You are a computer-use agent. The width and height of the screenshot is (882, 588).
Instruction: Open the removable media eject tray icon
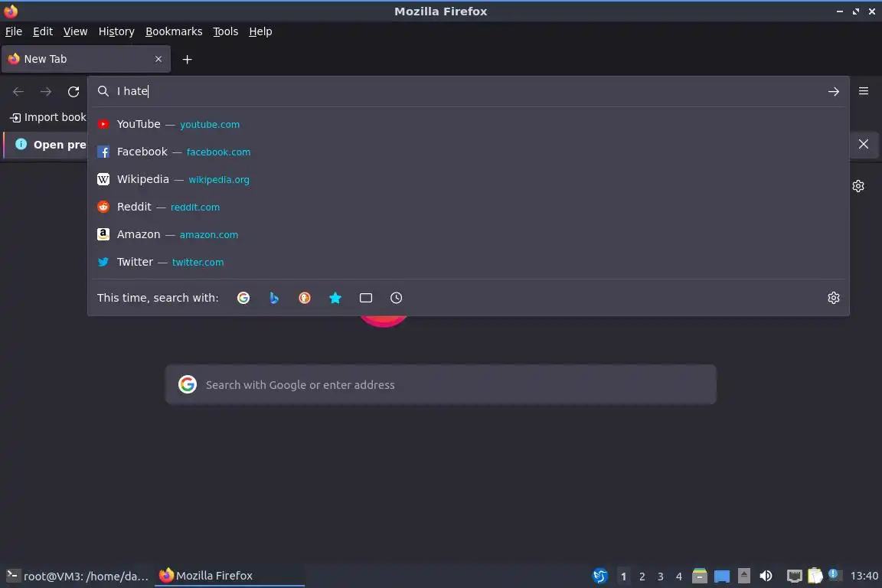coord(743,576)
